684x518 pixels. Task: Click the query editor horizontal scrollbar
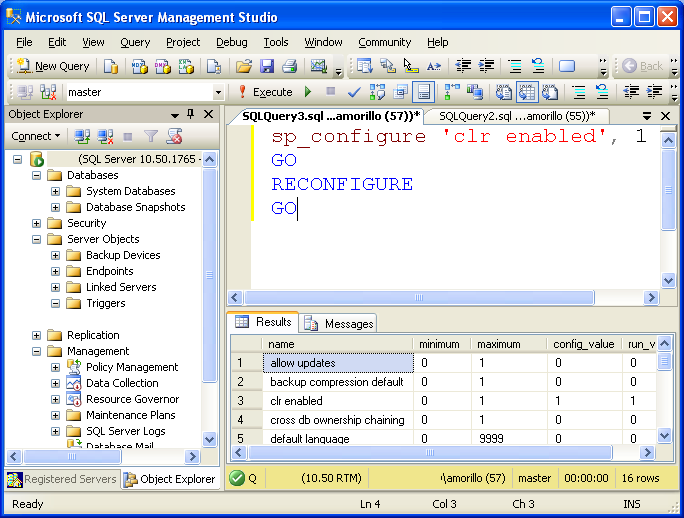coord(419,298)
